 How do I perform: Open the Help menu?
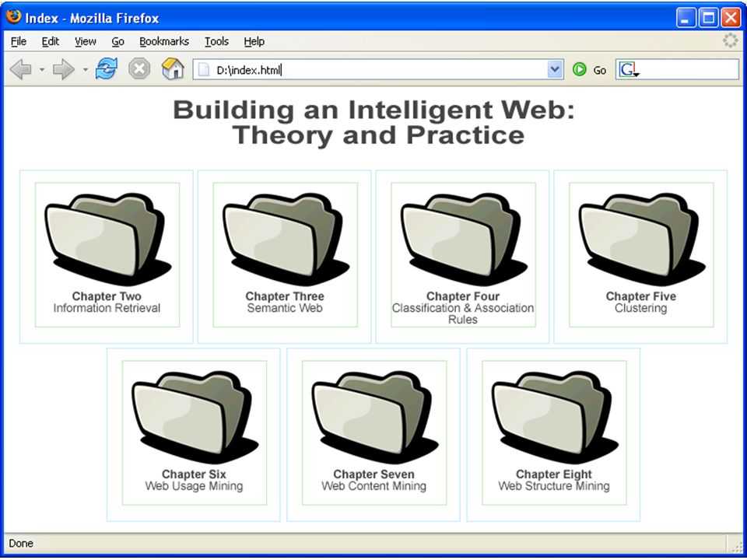coord(254,41)
